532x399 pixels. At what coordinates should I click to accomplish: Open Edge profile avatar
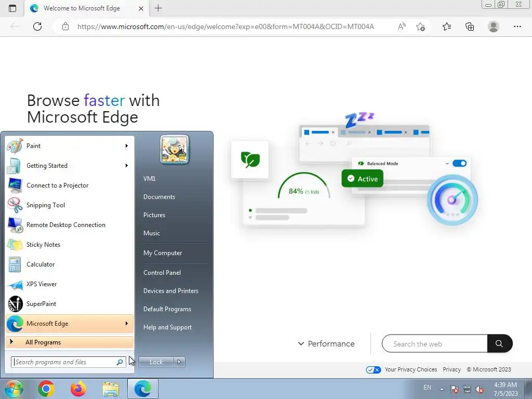tap(494, 26)
